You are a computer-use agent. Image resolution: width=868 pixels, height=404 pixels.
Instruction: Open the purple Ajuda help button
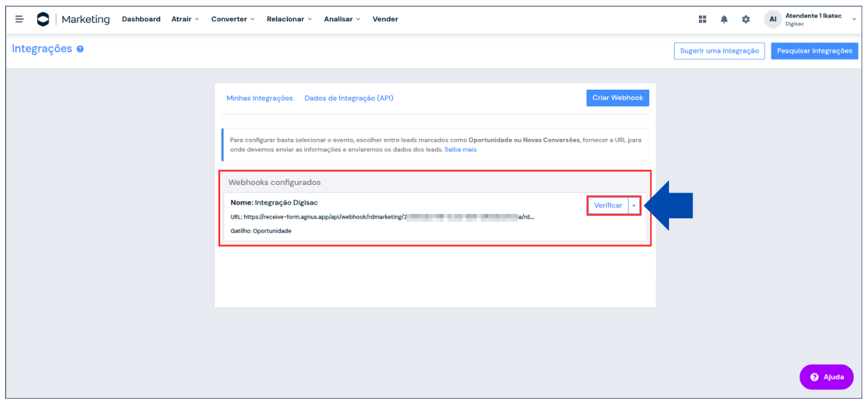point(826,377)
